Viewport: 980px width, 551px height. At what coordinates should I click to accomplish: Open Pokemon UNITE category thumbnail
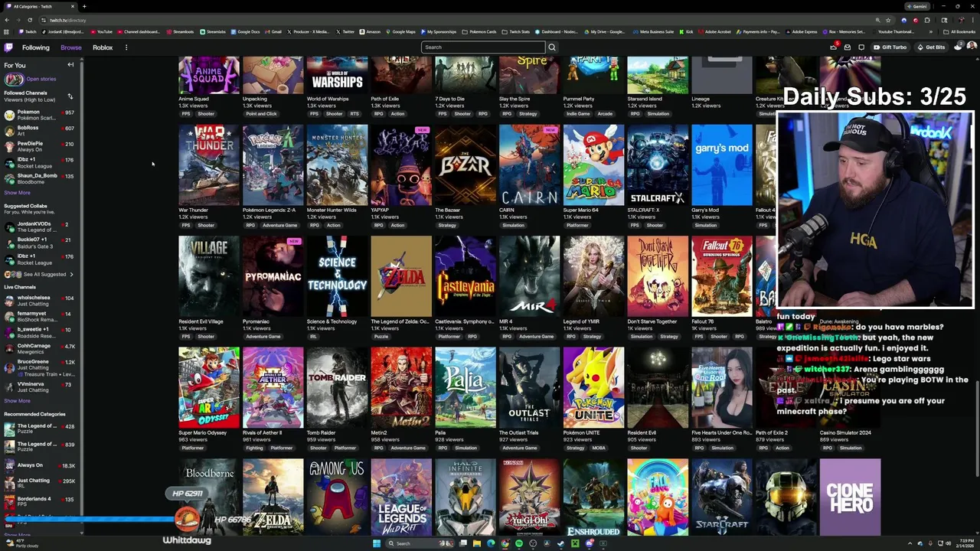coord(593,387)
